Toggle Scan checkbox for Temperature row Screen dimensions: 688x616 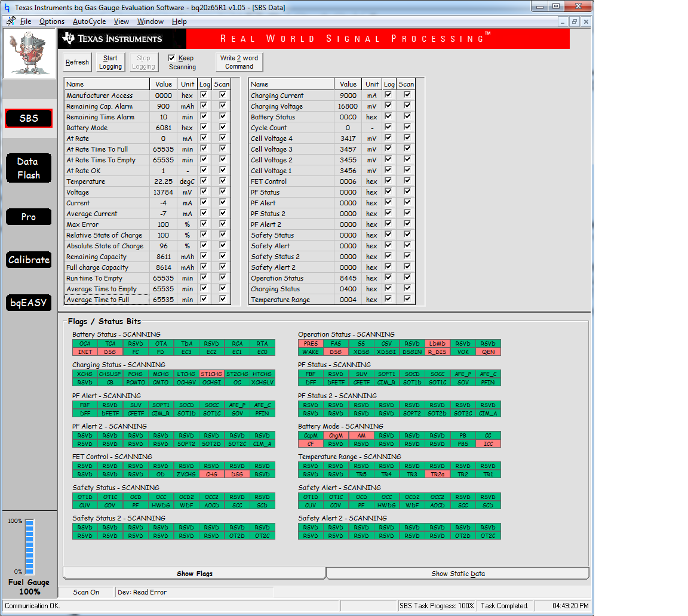click(x=223, y=181)
